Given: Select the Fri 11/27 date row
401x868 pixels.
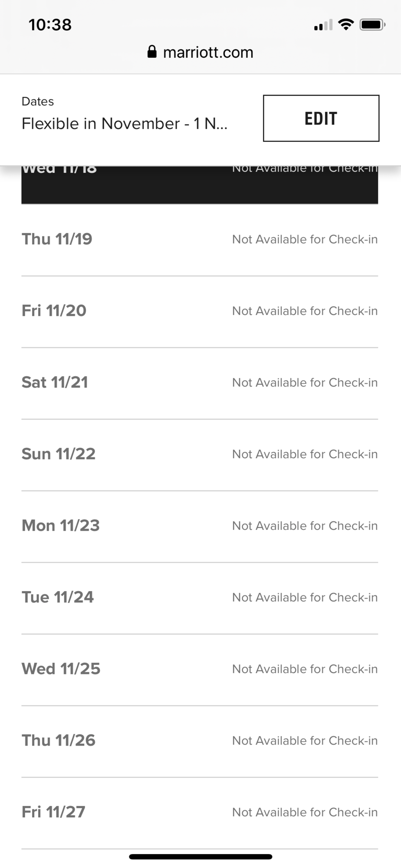Looking at the screenshot, I should point(200,812).
